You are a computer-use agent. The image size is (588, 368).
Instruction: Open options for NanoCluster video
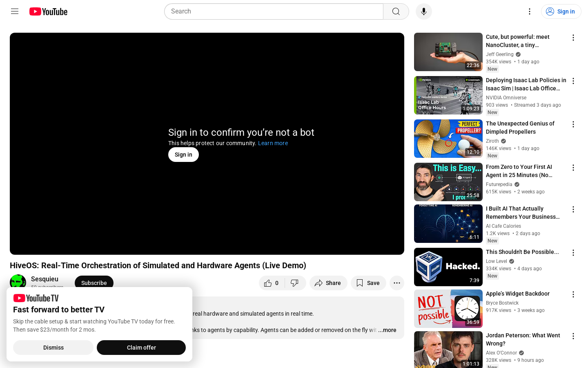[x=573, y=38]
